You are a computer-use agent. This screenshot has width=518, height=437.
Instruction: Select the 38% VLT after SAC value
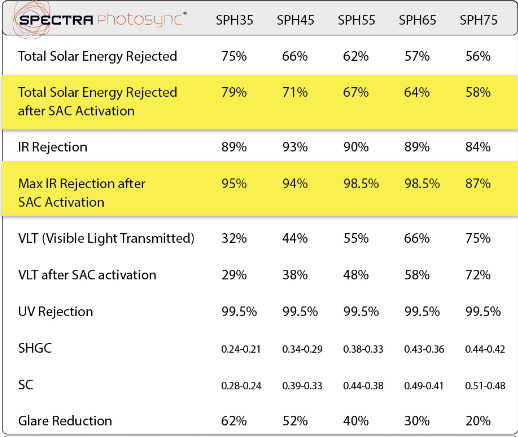click(x=295, y=275)
